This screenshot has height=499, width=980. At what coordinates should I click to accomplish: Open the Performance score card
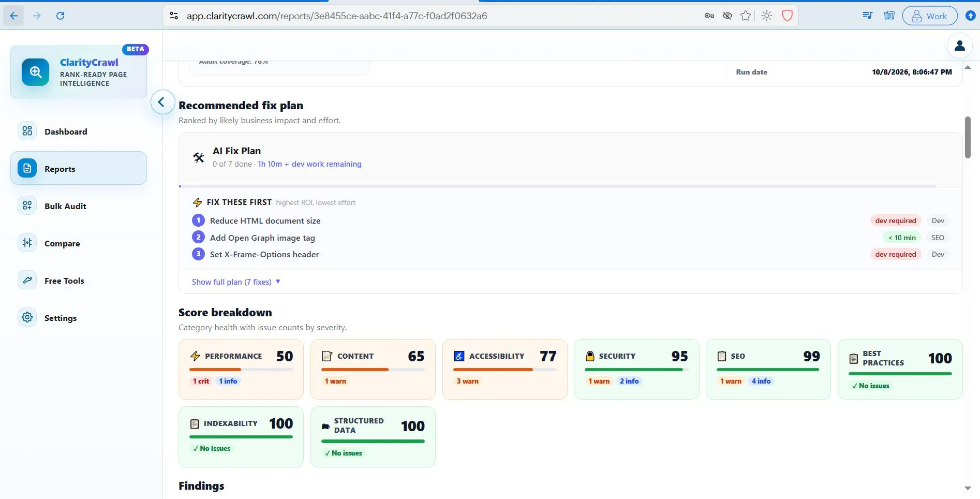tap(241, 369)
